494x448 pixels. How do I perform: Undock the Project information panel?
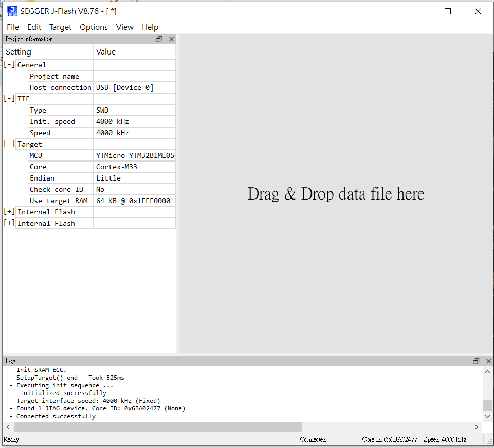click(x=159, y=39)
